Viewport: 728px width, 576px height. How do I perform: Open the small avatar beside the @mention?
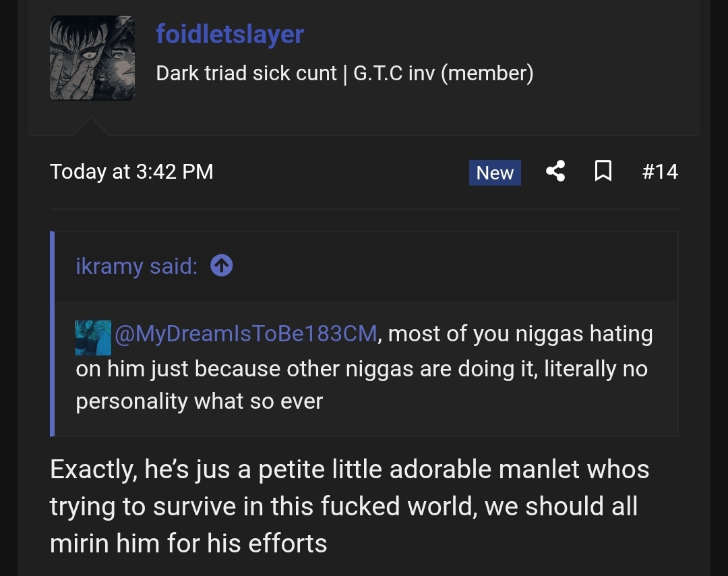pos(93,337)
